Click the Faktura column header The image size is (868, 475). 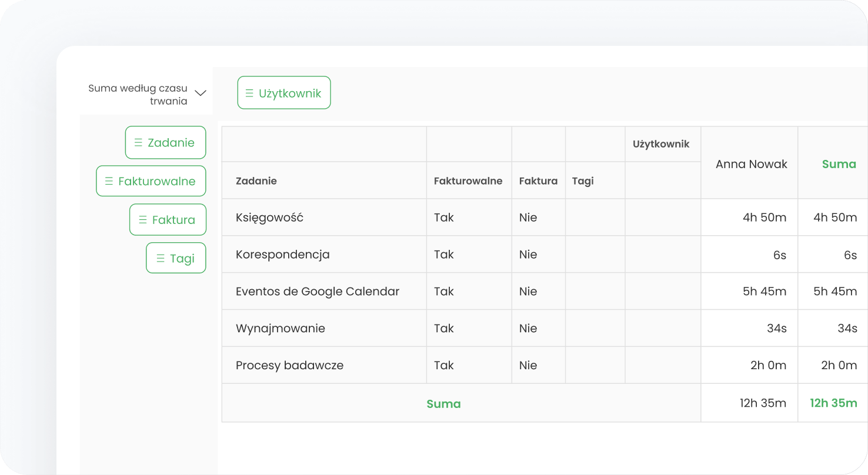point(538,181)
